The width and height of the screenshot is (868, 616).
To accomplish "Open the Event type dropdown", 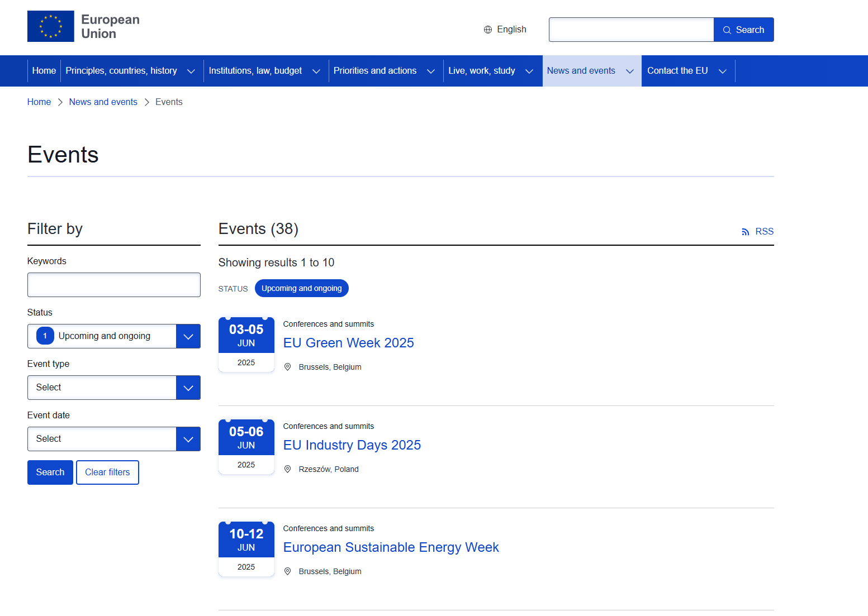I will coord(114,388).
